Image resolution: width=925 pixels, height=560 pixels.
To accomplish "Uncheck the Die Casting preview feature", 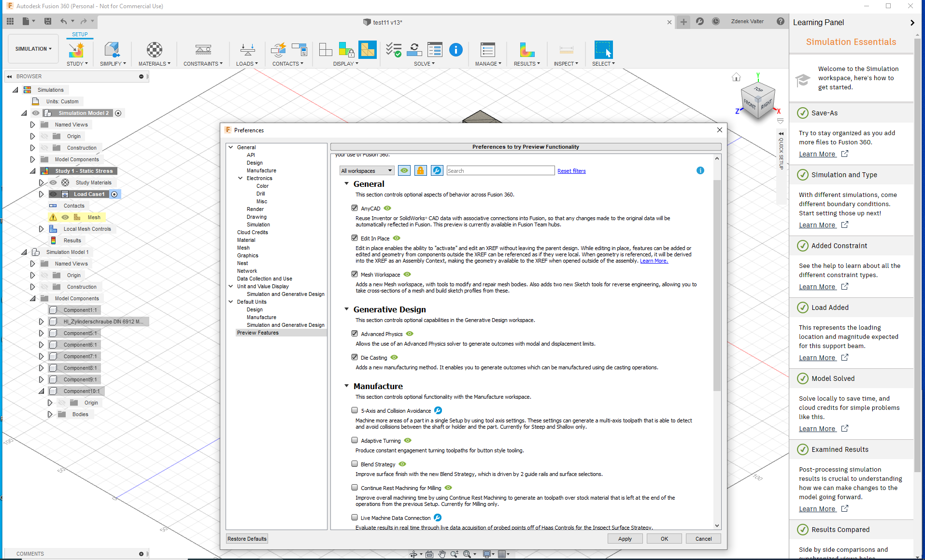I will 355,357.
